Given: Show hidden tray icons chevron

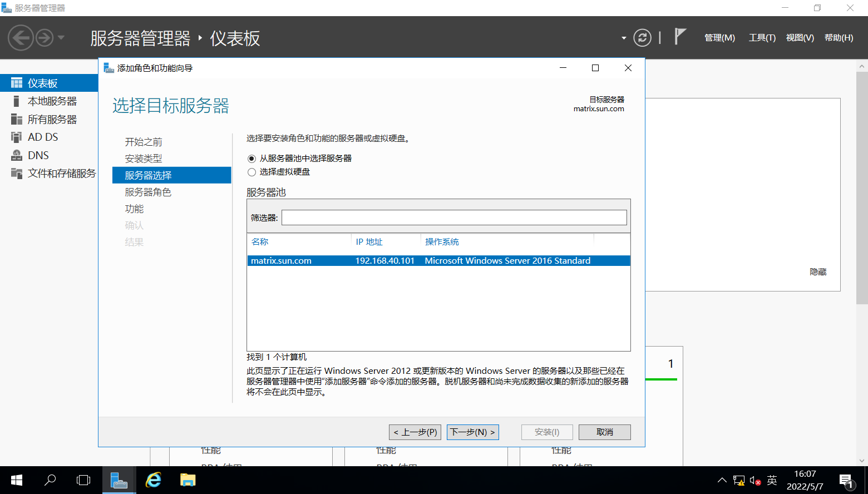Looking at the screenshot, I should (722, 481).
